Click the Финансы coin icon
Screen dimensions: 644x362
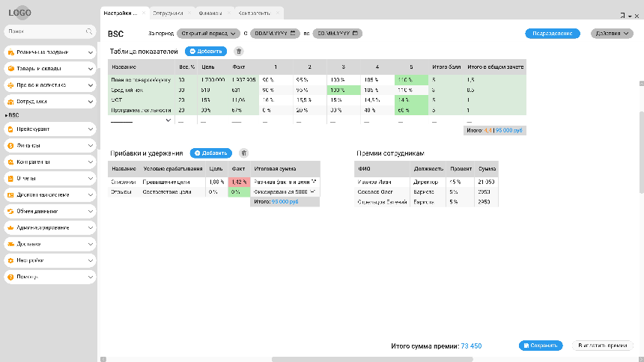click(x=10, y=145)
